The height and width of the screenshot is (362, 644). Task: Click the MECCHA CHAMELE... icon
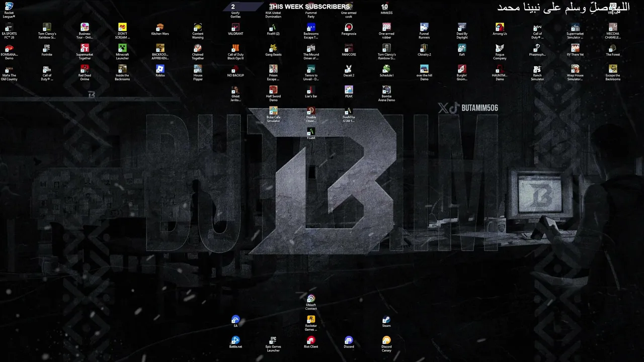tap(613, 31)
